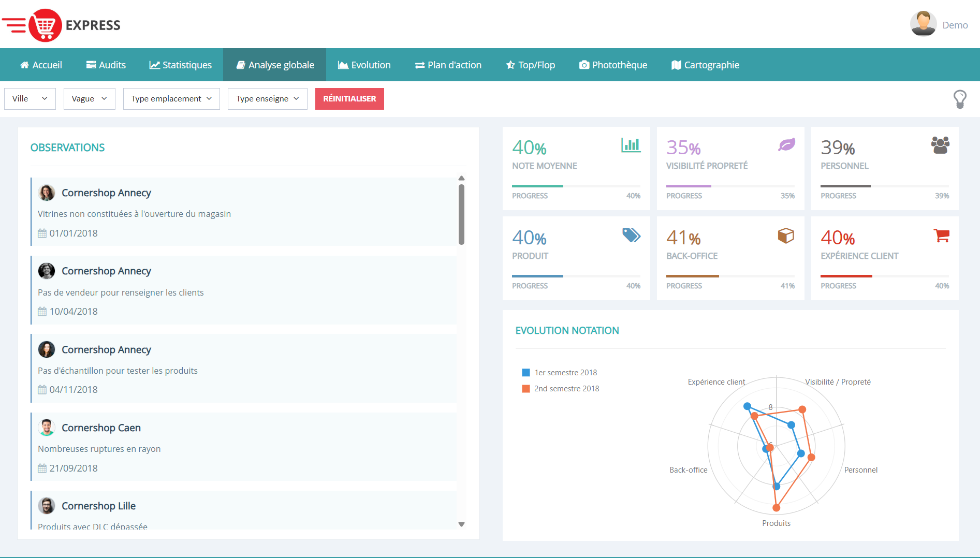Click the red cart icon on Expérience Client card
980x558 pixels.
click(x=942, y=236)
